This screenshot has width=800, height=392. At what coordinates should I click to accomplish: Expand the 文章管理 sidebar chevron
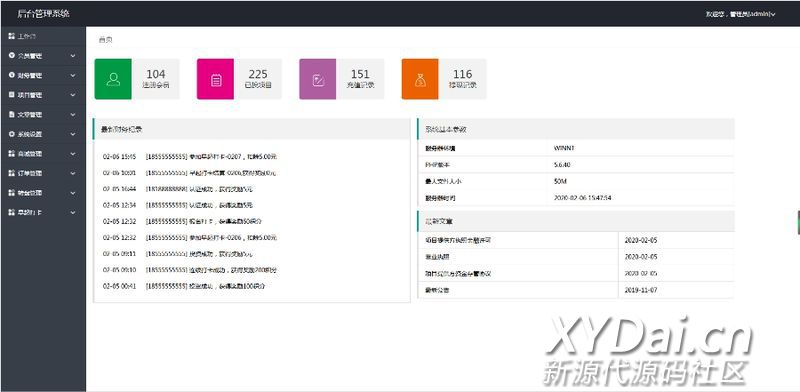pyautogui.click(x=73, y=114)
